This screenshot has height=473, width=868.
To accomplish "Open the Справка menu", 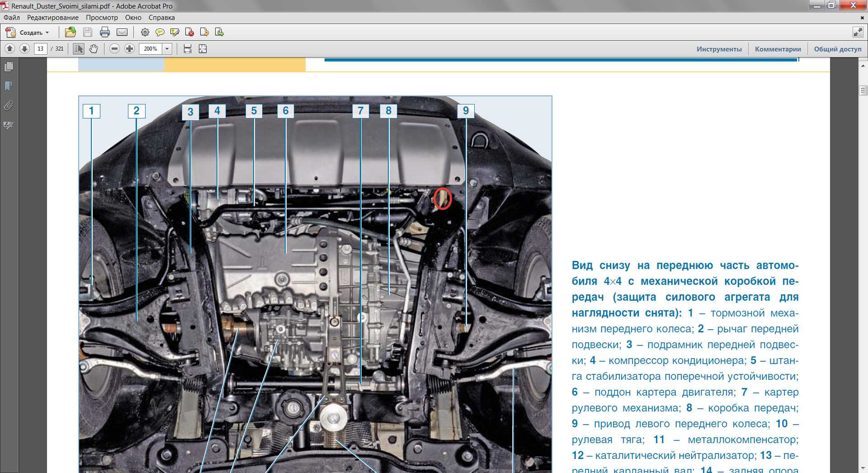I will click(161, 18).
